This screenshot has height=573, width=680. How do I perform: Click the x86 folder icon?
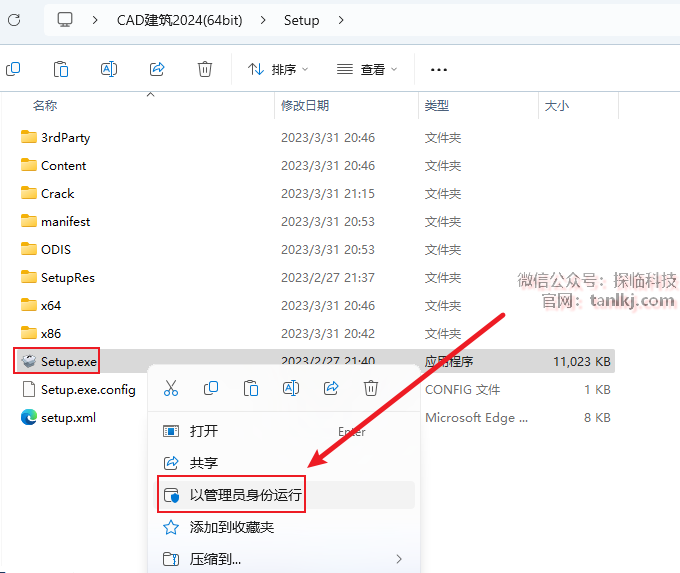pos(29,333)
